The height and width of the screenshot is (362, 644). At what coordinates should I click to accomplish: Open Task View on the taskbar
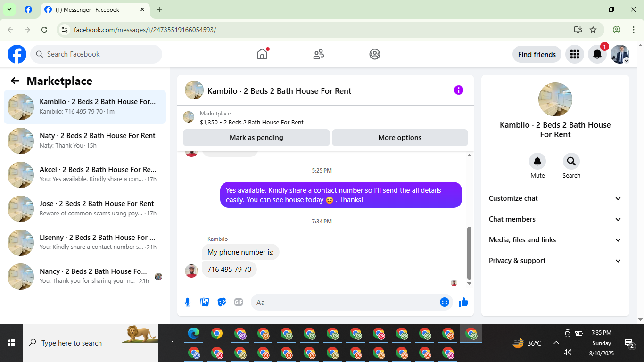[170, 343]
